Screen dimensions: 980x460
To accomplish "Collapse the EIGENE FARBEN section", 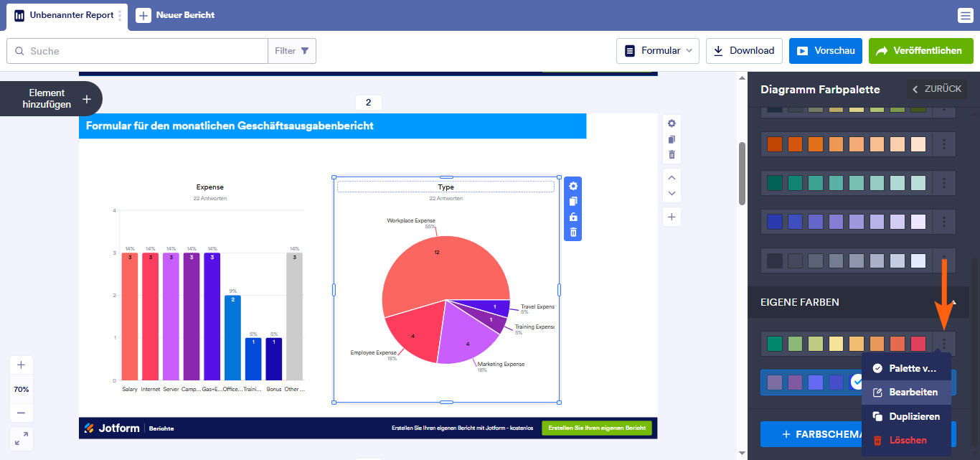I will (954, 303).
